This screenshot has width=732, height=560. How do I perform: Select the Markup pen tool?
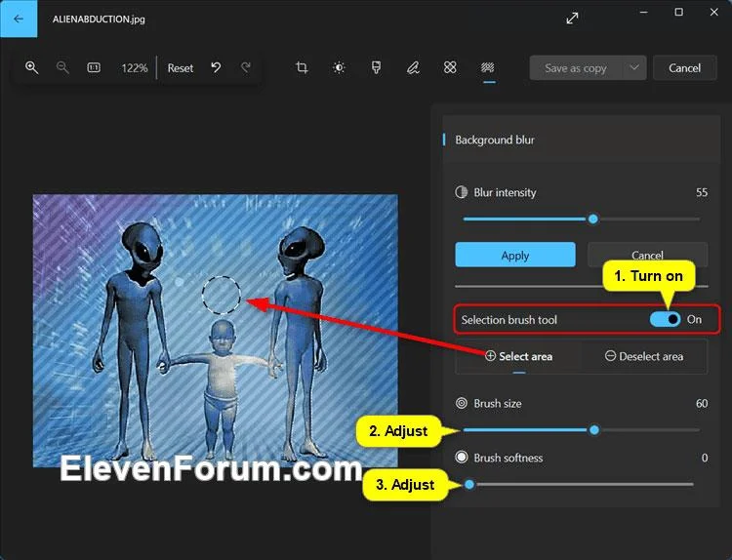click(413, 67)
